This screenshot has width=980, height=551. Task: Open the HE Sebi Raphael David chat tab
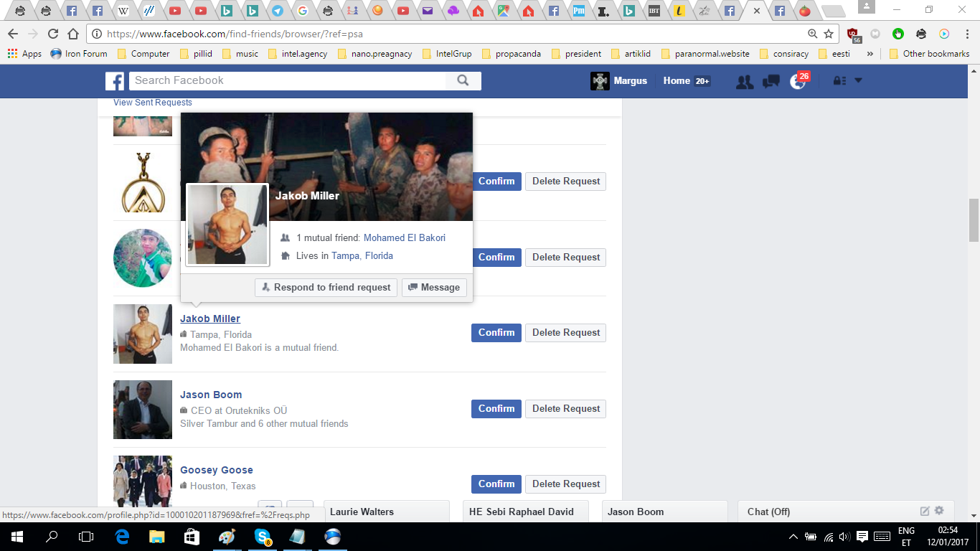tap(526, 512)
